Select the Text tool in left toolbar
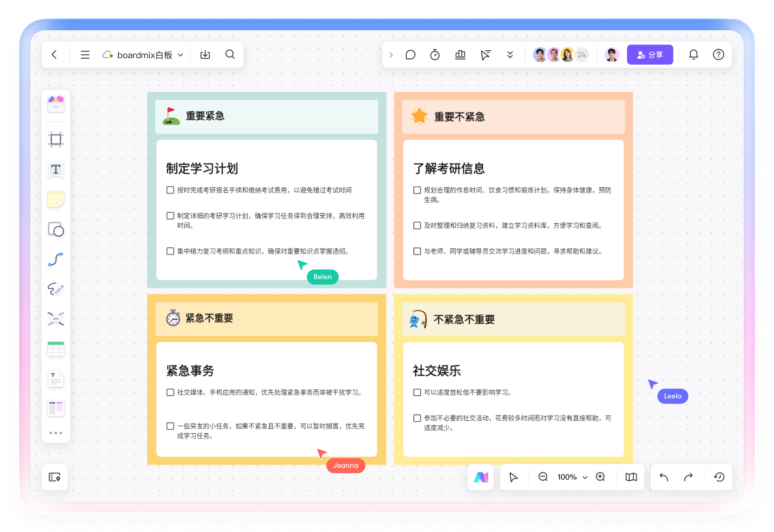The image size is (774, 532). pos(56,169)
